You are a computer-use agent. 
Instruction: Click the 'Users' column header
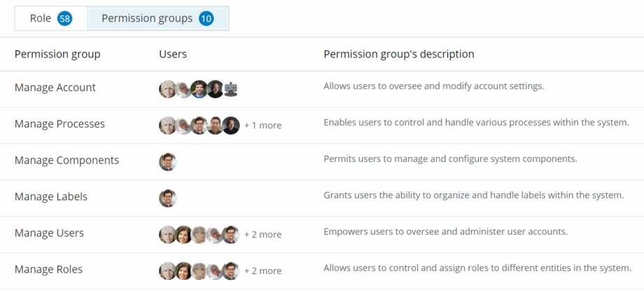coord(173,55)
